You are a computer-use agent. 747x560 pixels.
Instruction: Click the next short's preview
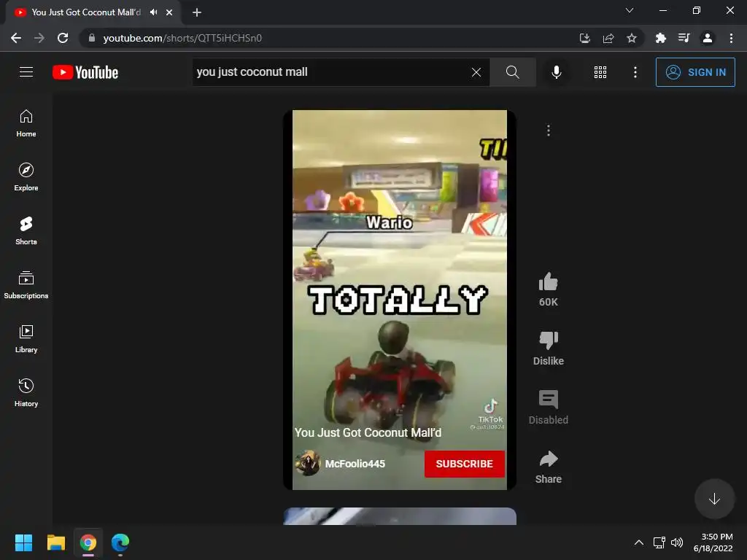[x=400, y=516]
